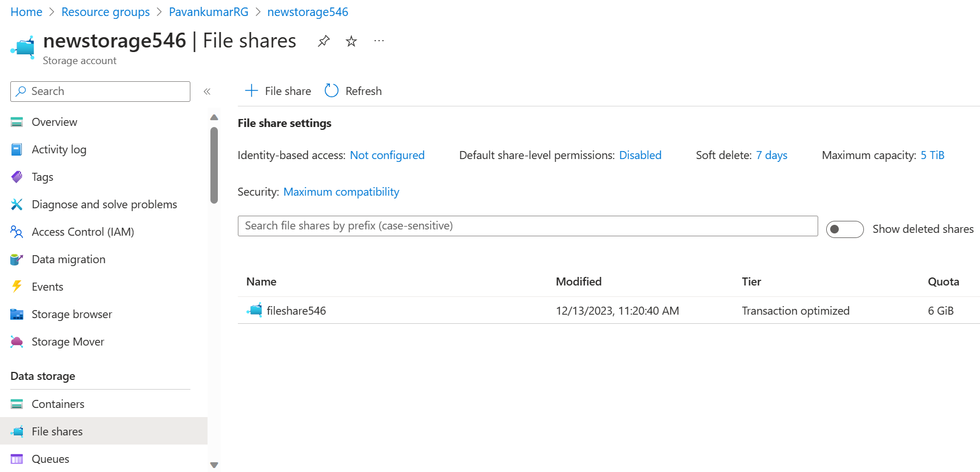Screen dimensions: 980x472
Task: Click the Data migration icon
Action: coord(17,259)
